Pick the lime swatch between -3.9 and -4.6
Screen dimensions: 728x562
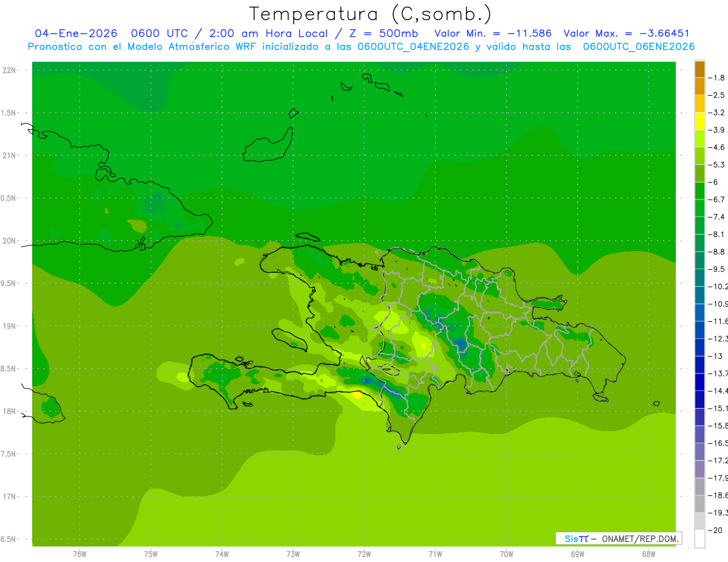(x=699, y=139)
